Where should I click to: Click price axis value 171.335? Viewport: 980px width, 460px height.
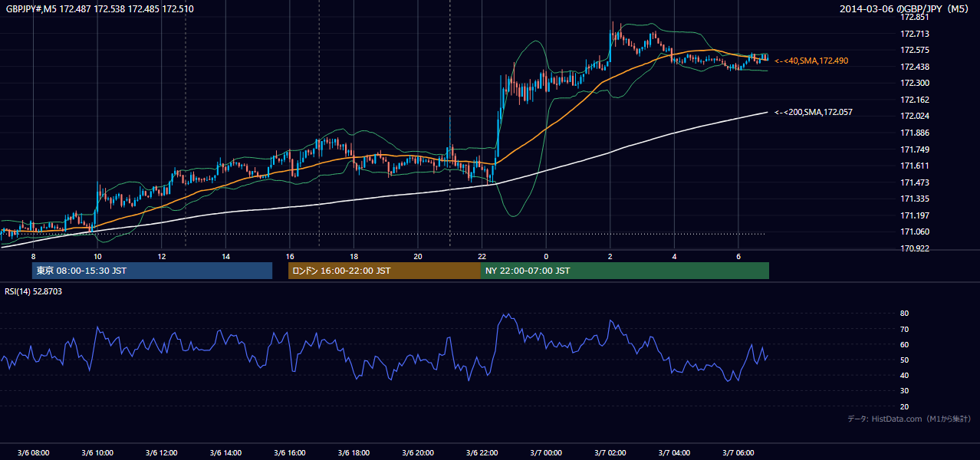(x=915, y=199)
